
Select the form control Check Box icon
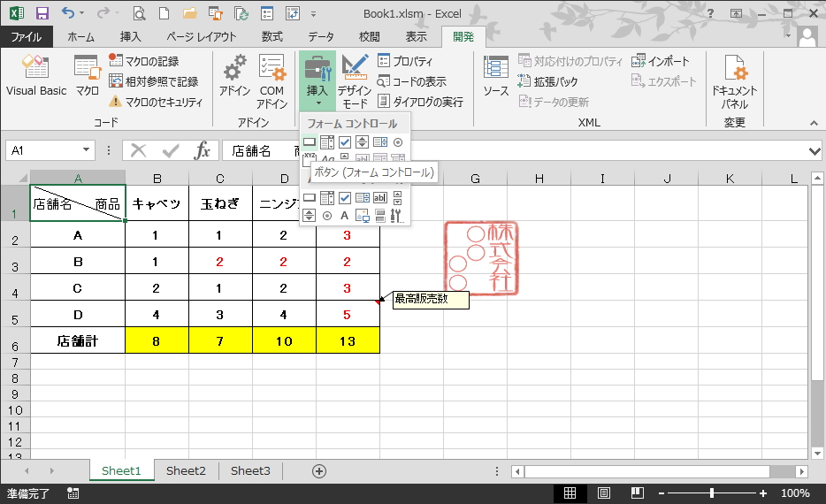(x=345, y=142)
